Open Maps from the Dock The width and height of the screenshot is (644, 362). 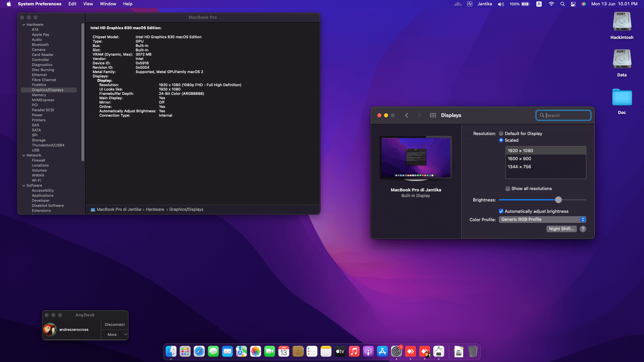[x=241, y=351]
